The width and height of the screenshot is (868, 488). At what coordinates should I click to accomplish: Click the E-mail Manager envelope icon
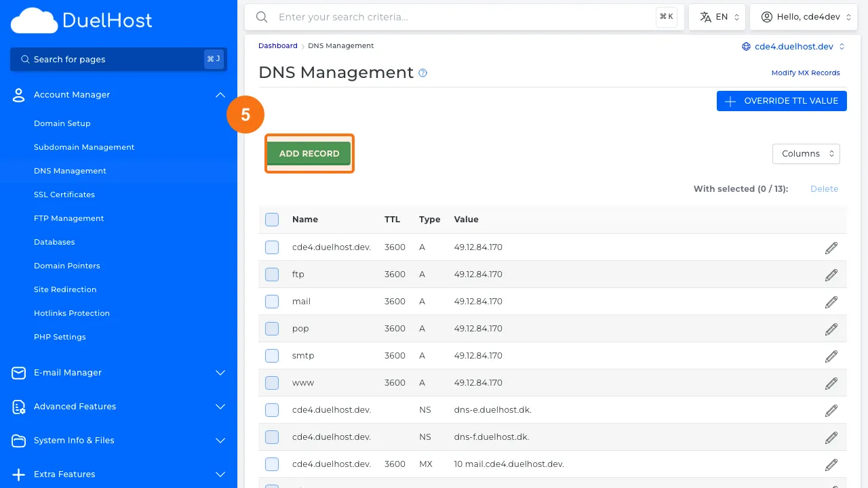click(19, 373)
